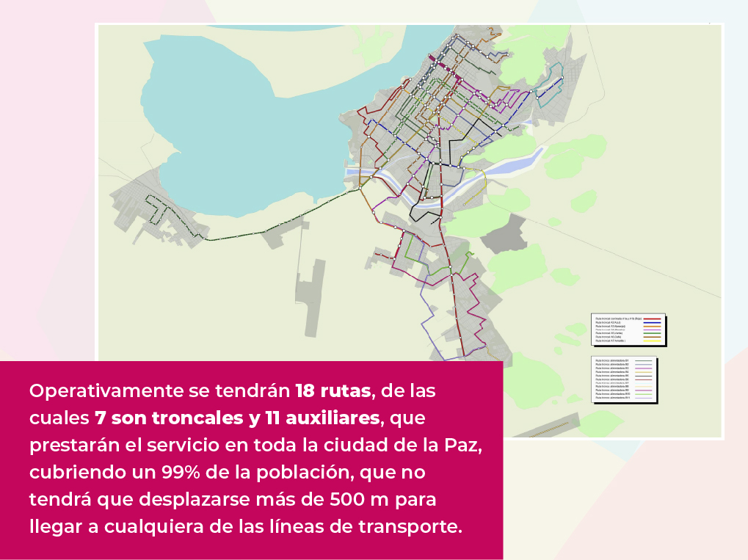Click the red trunk route legend line
The width and height of the screenshot is (748, 560).
coord(652,319)
